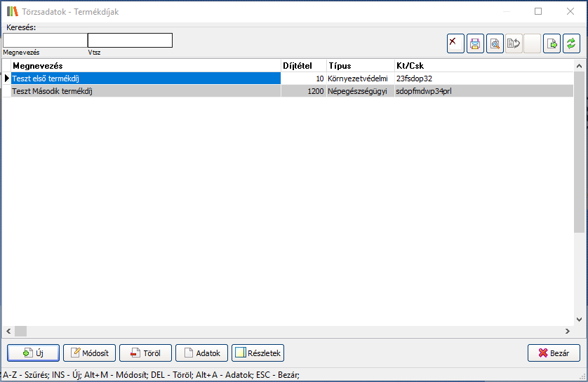This screenshot has width=588, height=382.
Task: Open print preview with the magnifier icon
Action: [495, 43]
